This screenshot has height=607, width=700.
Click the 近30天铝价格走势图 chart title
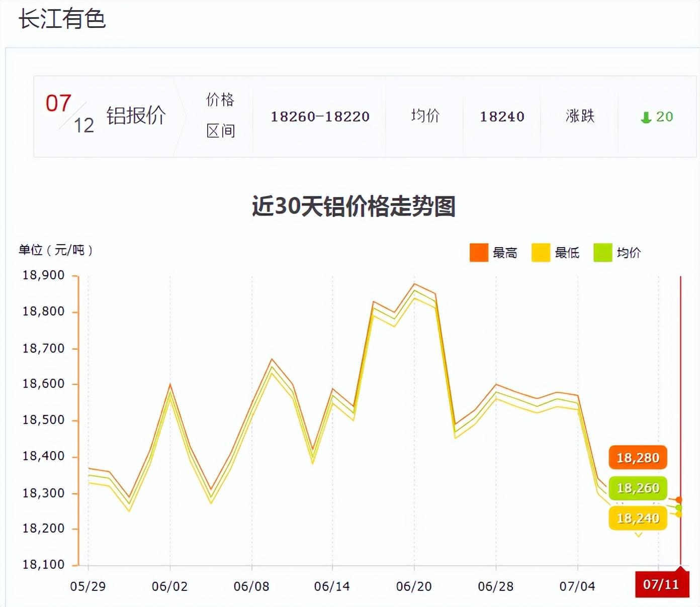click(x=354, y=206)
